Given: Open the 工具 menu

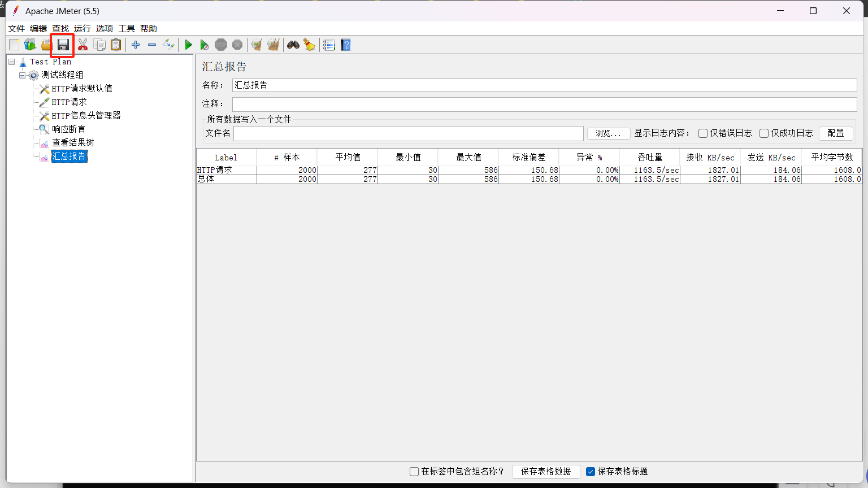Looking at the screenshot, I should point(127,29).
